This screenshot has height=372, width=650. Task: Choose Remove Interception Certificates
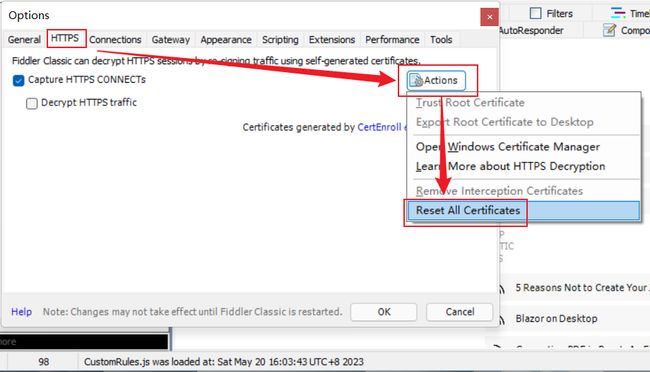tap(499, 191)
